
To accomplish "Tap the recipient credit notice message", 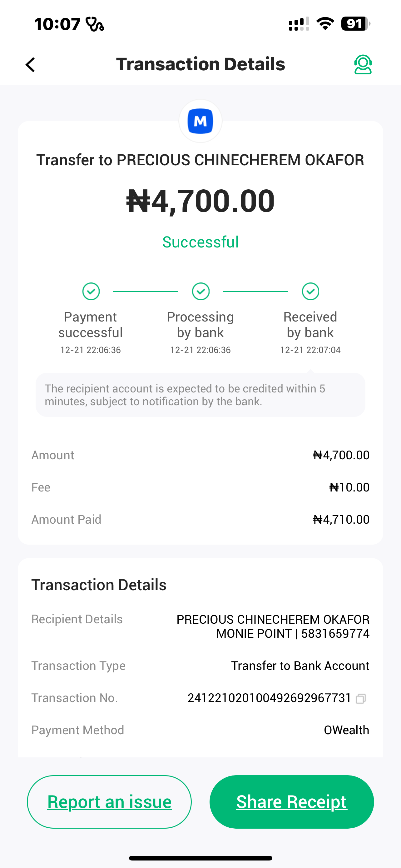I will (200, 395).
